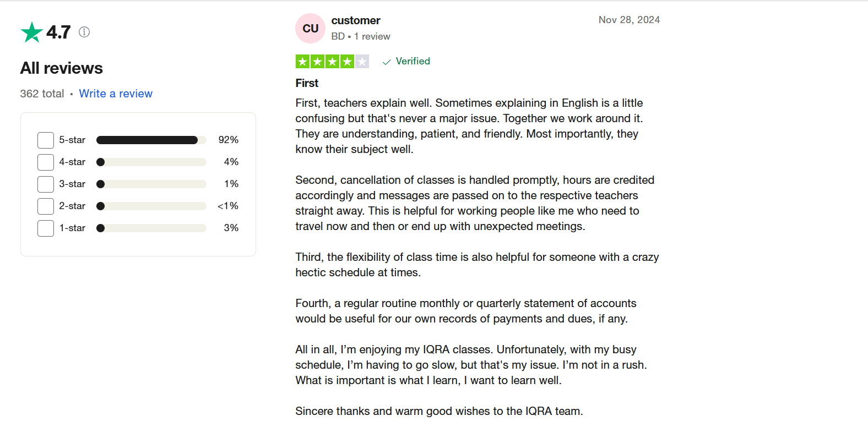The height and width of the screenshot is (432, 868).
Task: Click the Write a review link
Action: (116, 94)
